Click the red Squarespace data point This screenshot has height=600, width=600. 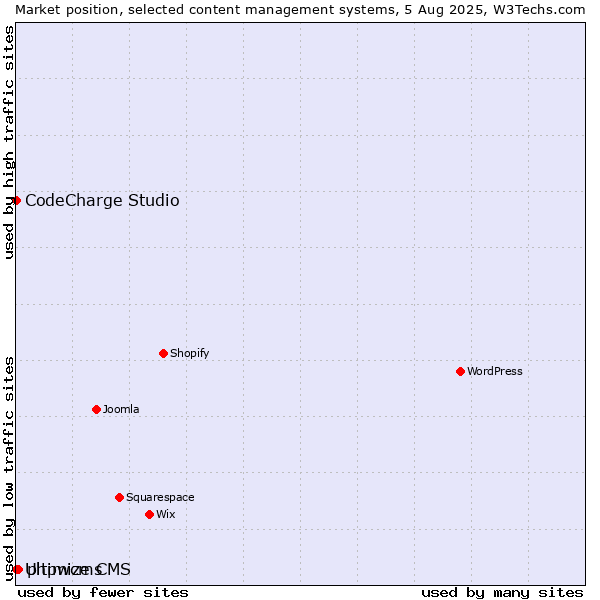[119, 497]
